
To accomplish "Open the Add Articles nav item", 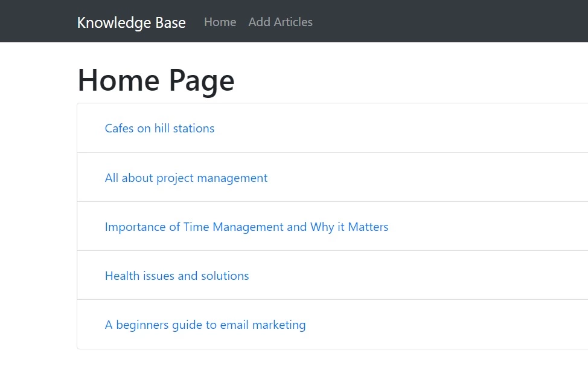I will click(x=280, y=22).
